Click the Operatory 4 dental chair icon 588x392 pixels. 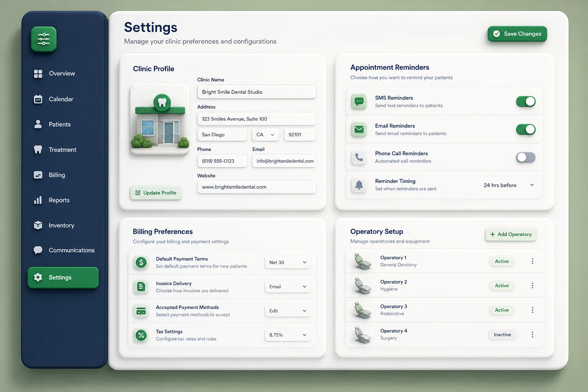point(362,335)
